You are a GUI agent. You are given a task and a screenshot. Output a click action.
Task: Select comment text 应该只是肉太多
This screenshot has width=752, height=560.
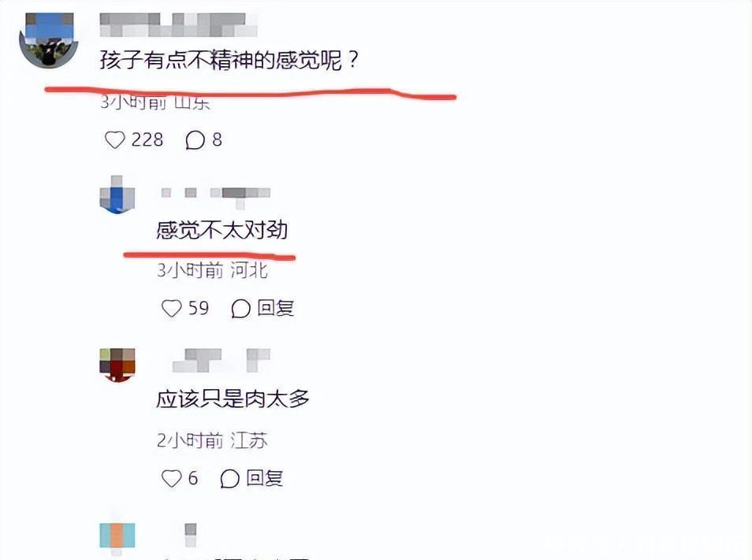click(x=233, y=399)
